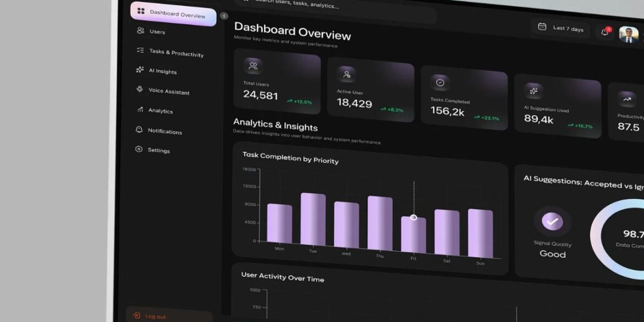
Task: Click the Log out button
Action: (155, 316)
